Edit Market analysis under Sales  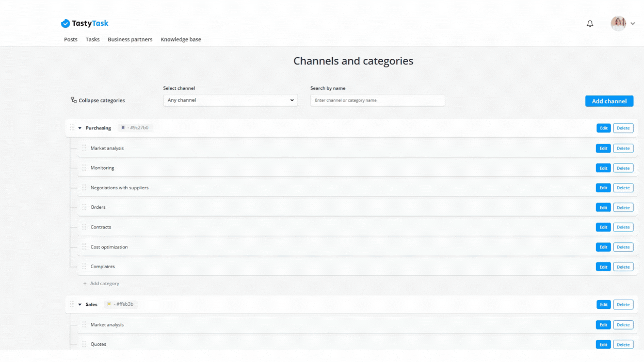click(x=603, y=325)
